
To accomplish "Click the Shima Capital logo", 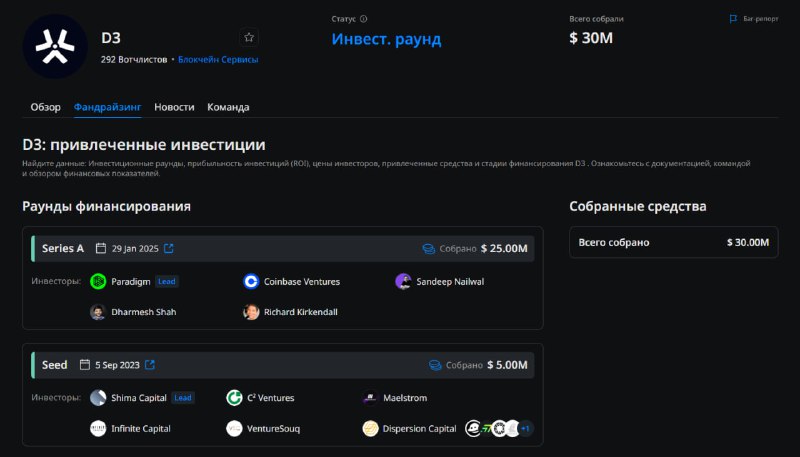I will click(98, 398).
